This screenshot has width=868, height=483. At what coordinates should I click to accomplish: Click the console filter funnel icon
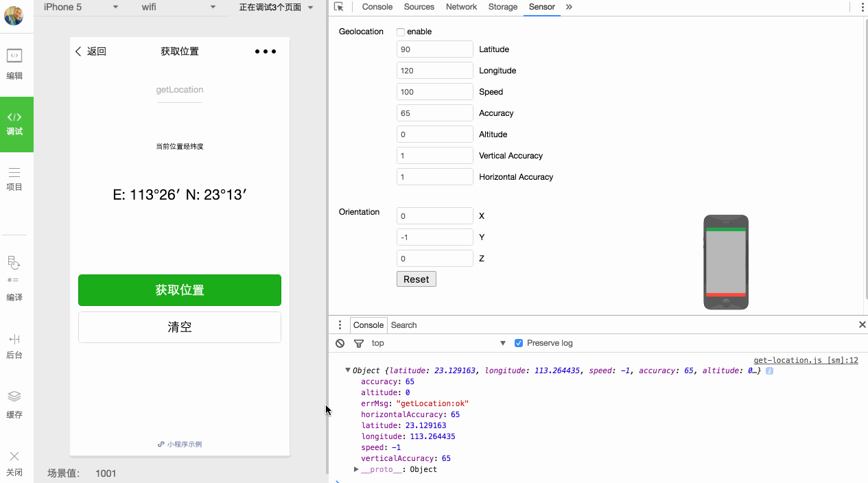pyautogui.click(x=358, y=343)
